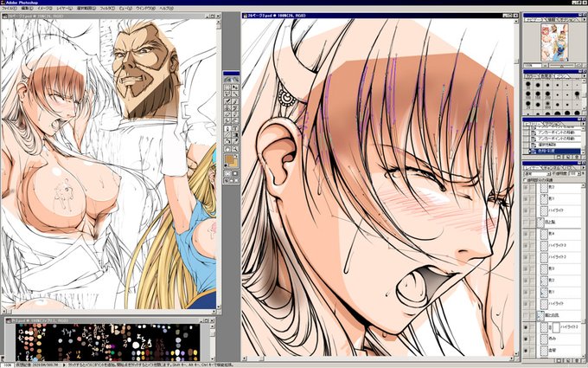
Task: Click the Navigator zoom-in button
Action: coord(578,65)
